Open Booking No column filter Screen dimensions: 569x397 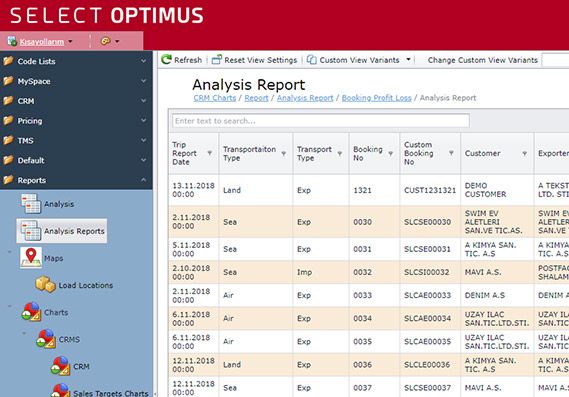pos(390,154)
